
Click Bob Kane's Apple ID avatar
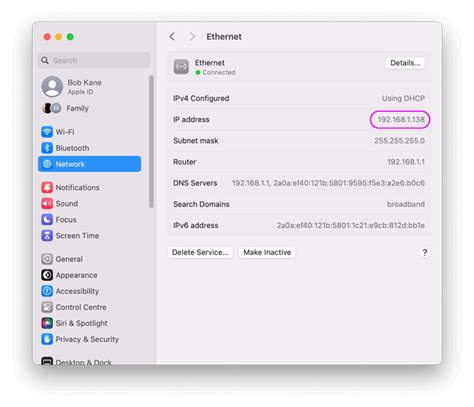[x=52, y=86]
